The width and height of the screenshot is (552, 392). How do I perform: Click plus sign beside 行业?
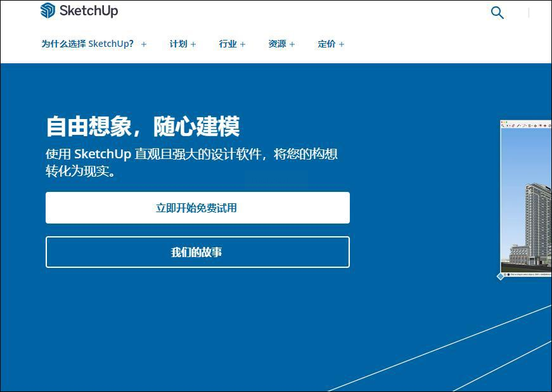coord(242,44)
